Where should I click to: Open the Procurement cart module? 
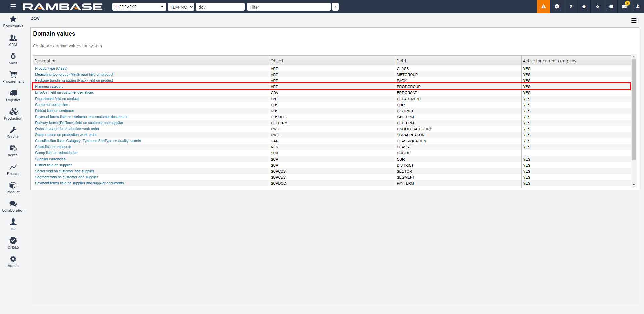13,77
